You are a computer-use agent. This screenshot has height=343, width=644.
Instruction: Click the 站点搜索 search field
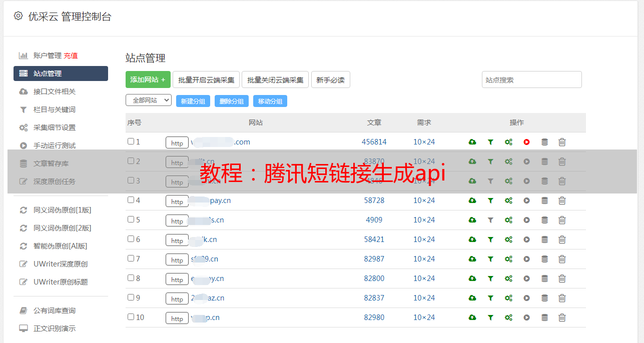531,79
